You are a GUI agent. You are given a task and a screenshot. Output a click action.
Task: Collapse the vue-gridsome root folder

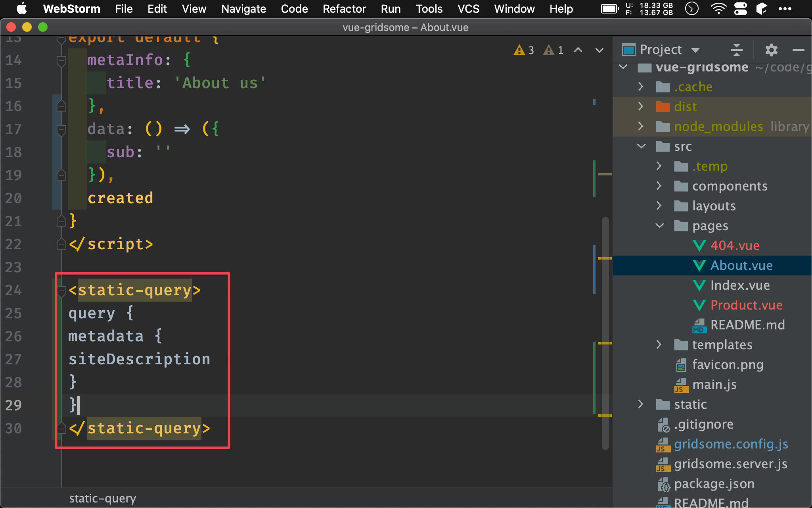tap(624, 67)
